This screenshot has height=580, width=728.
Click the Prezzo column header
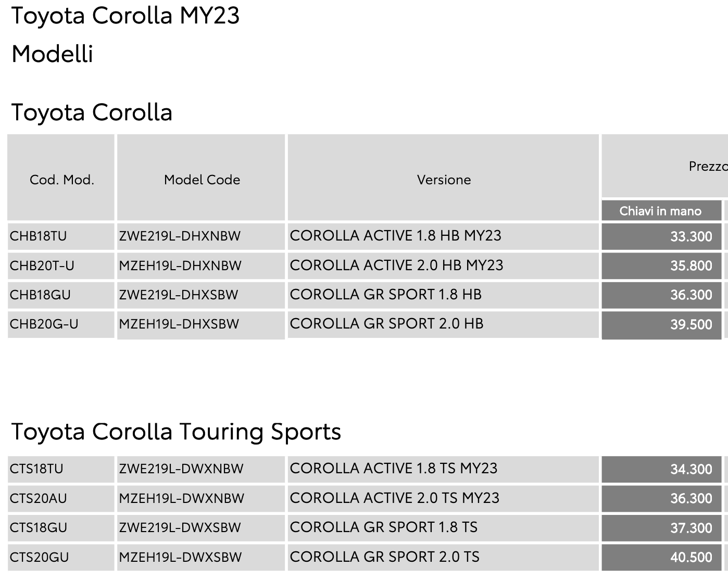(x=707, y=166)
